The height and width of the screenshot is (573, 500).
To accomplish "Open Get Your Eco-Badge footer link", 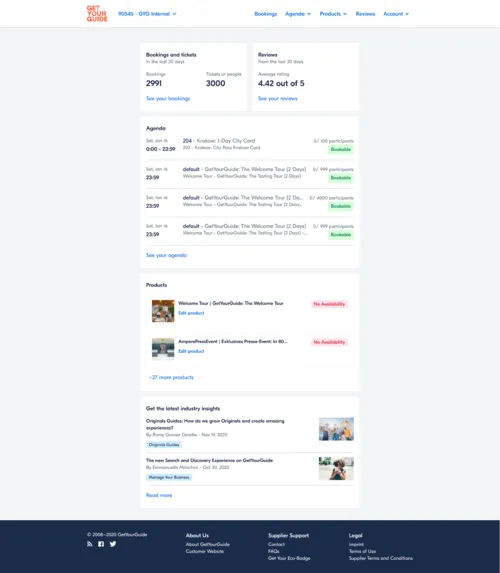I will (289, 558).
